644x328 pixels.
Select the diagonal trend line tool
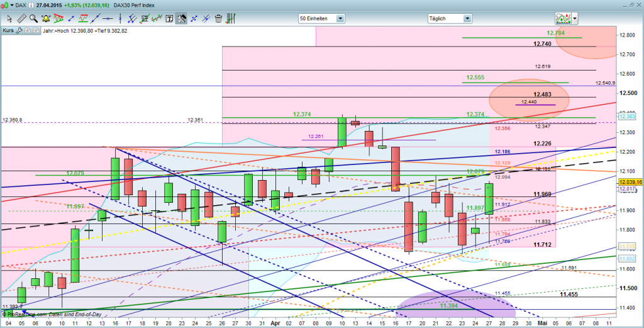pyautogui.click(x=96, y=18)
